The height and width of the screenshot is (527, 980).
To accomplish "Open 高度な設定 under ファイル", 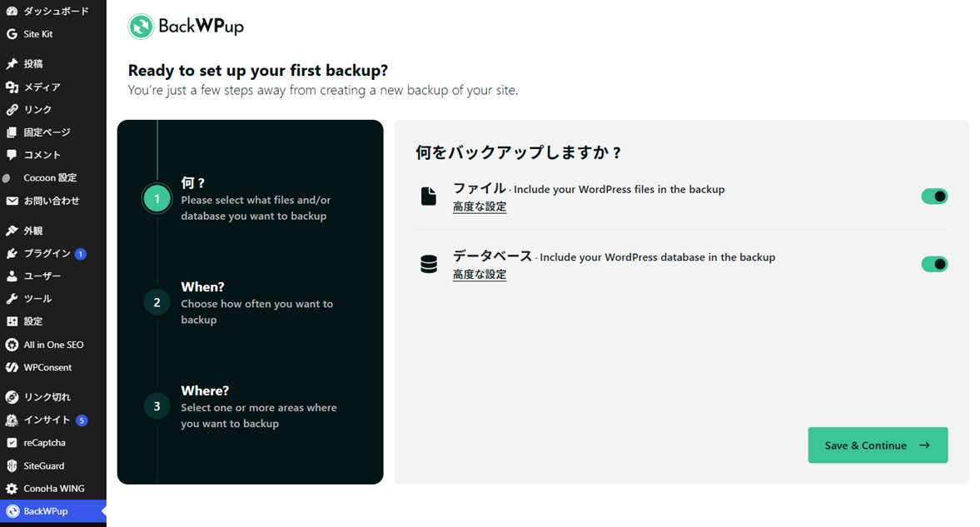I will [480, 207].
